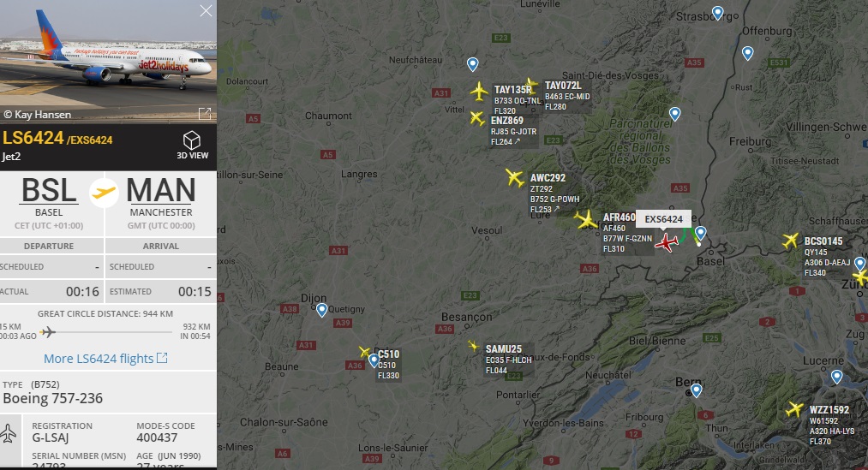Image resolution: width=868 pixels, height=470 pixels.
Task: Click the red EXS6424 aircraft icon
Action: click(667, 242)
